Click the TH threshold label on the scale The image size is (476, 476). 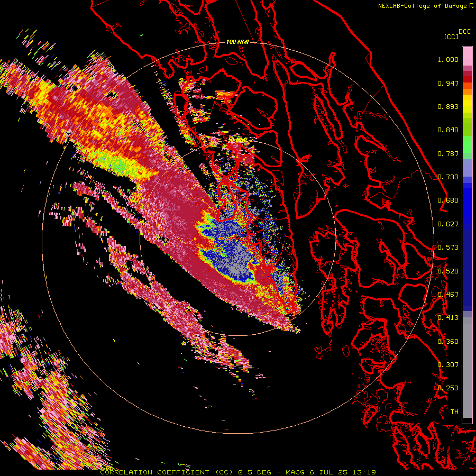[x=454, y=412]
